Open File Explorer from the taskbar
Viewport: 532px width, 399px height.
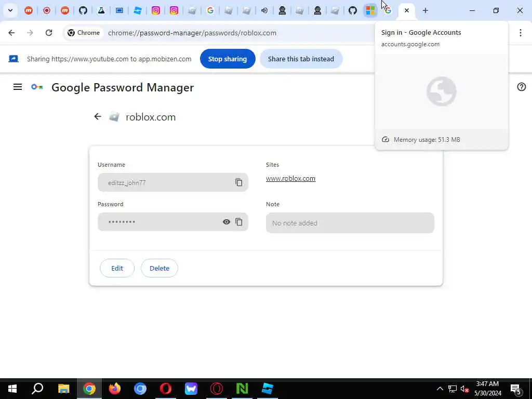tap(63, 389)
